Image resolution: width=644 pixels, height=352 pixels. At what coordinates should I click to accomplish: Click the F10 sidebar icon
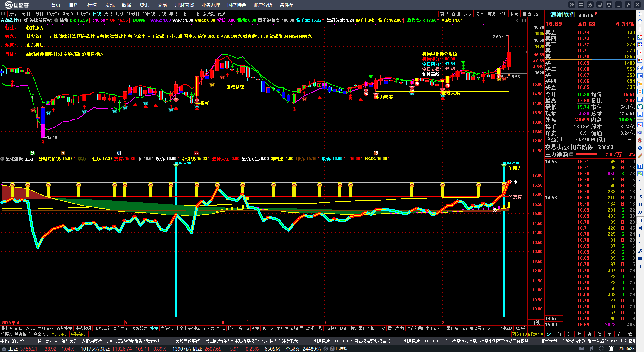click(640, 76)
